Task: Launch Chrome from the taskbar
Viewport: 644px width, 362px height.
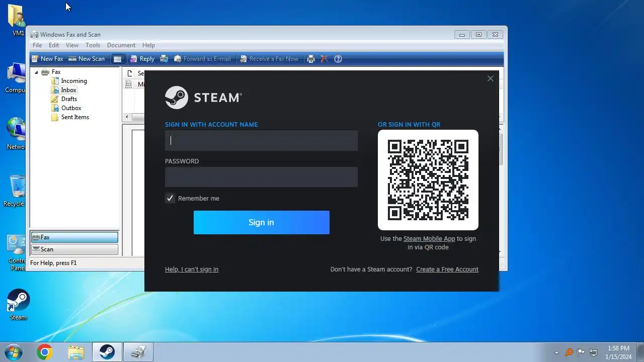Action: [x=44, y=352]
